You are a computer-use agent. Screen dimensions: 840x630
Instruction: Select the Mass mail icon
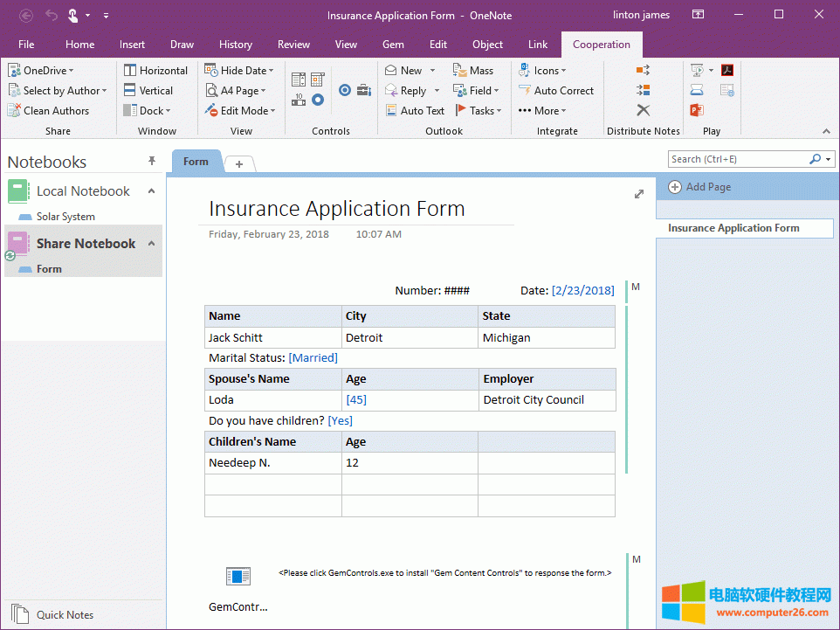pos(458,70)
